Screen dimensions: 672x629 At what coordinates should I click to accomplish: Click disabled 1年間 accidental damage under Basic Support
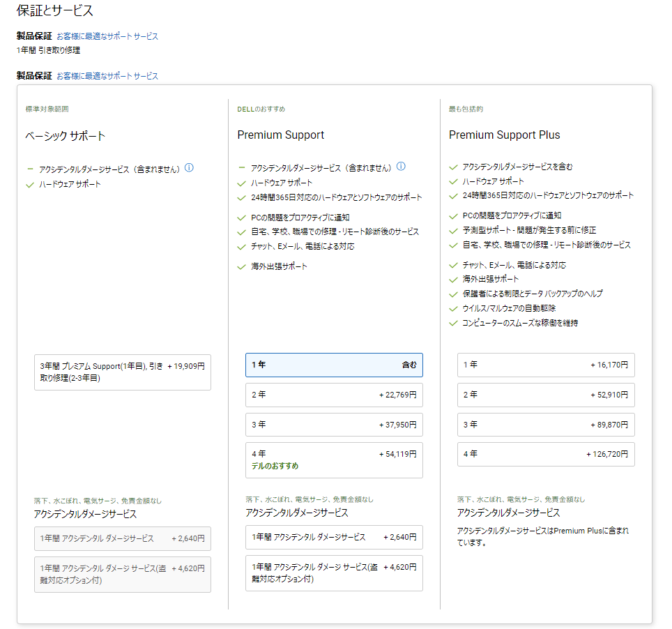coord(123,539)
